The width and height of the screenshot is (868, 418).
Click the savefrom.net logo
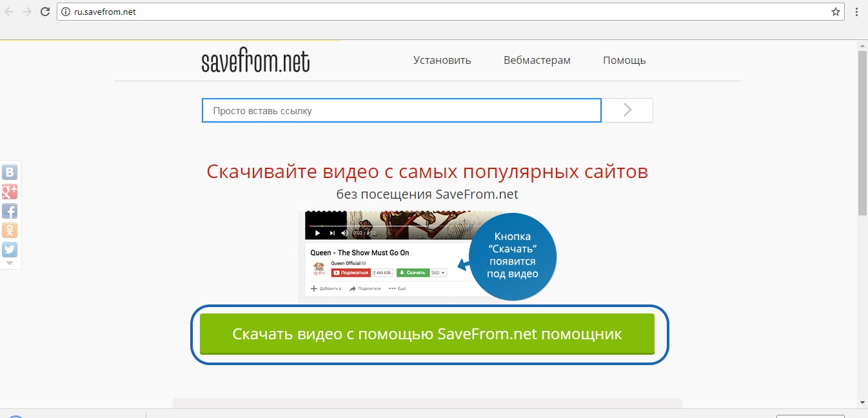[x=255, y=61]
